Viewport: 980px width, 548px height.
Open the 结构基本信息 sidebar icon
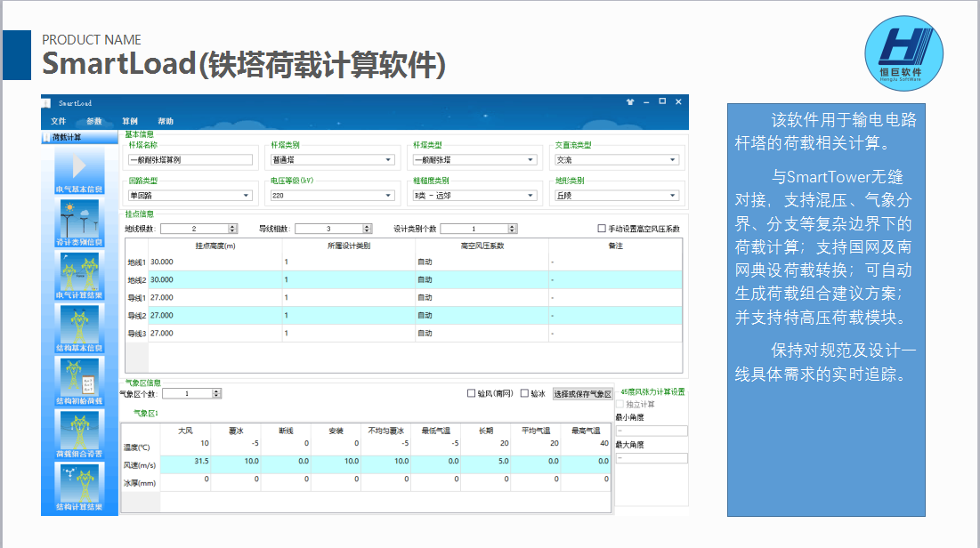click(x=79, y=329)
